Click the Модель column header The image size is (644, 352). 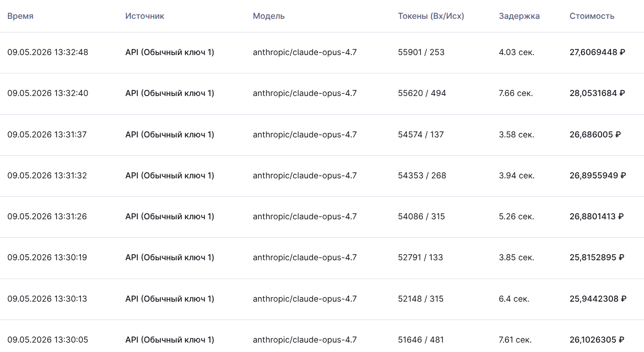coord(269,16)
